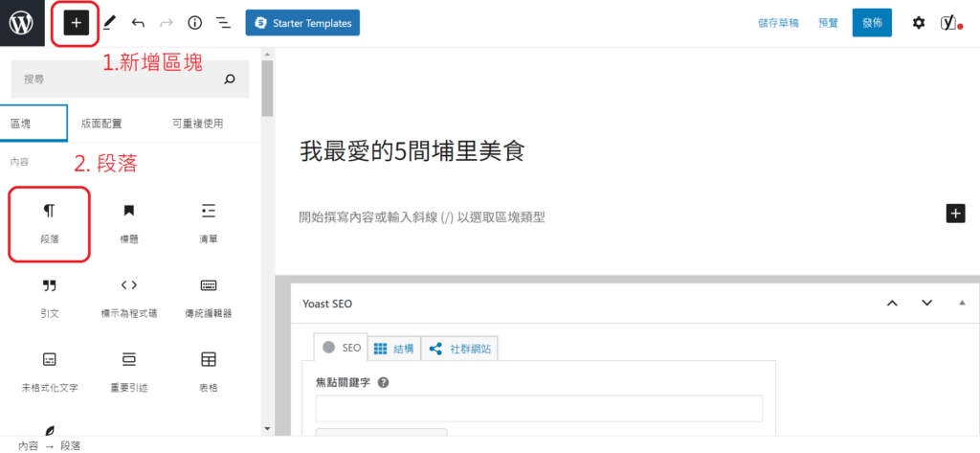This screenshot has height=453, width=980.
Task: Insert a 標題 heading block
Action: pyautogui.click(x=129, y=223)
